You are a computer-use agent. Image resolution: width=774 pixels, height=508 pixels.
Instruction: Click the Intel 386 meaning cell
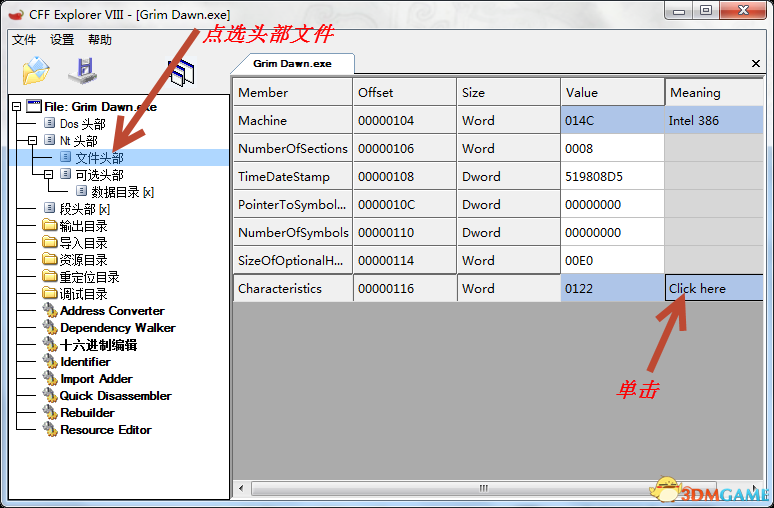click(x=714, y=120)
